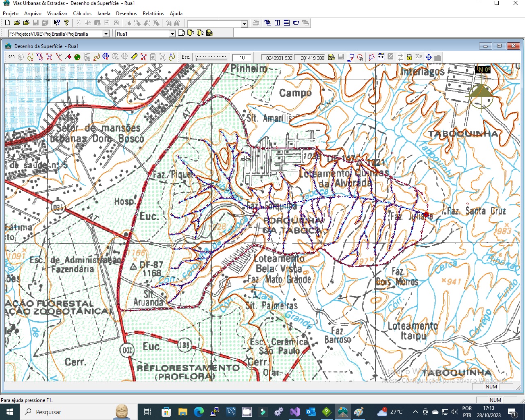Image resolution: width=525 pixels, height=420 pixels.
Task: Click the cascade windows icon
Action: [268, 23]
